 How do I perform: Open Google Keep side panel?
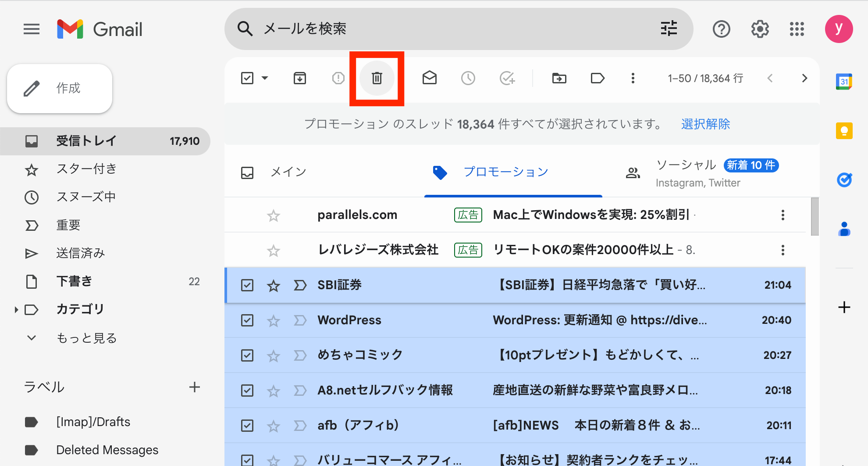(844, 131)
